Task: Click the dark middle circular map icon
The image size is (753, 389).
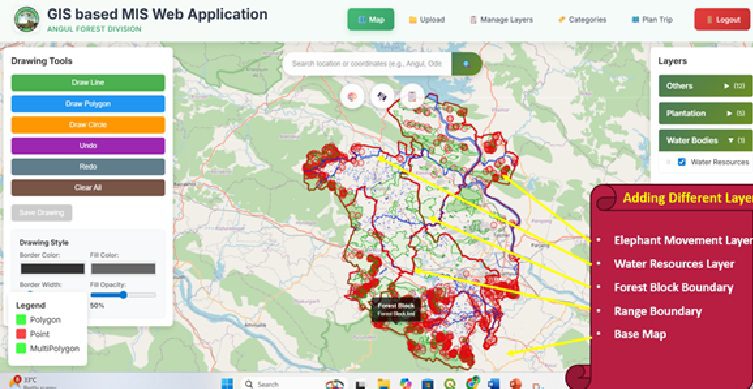Action: (382, 97)
